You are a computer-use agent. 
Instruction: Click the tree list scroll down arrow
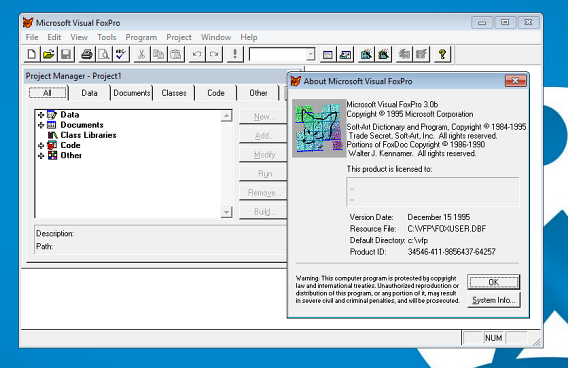tap(226, 212)
